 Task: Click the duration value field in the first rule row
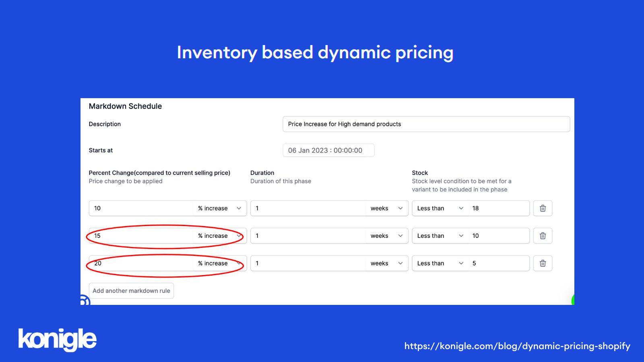point(308,208)
